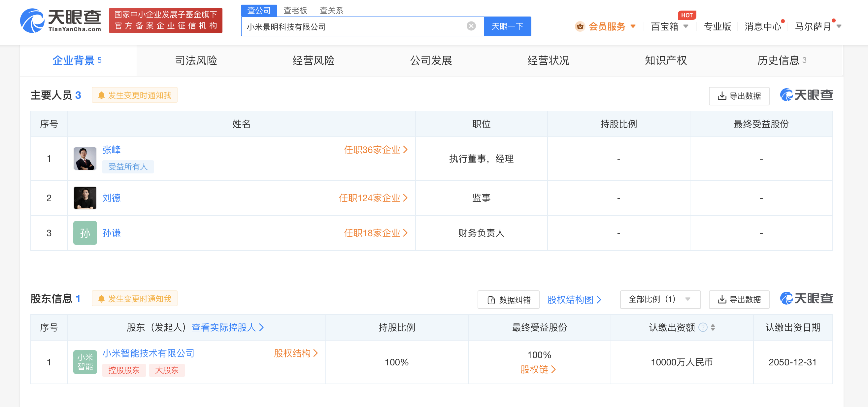Open 查看实际控股人 link
Image resolution: width=868 pixels, height=407 pixels.
click(x=228, y=327)
